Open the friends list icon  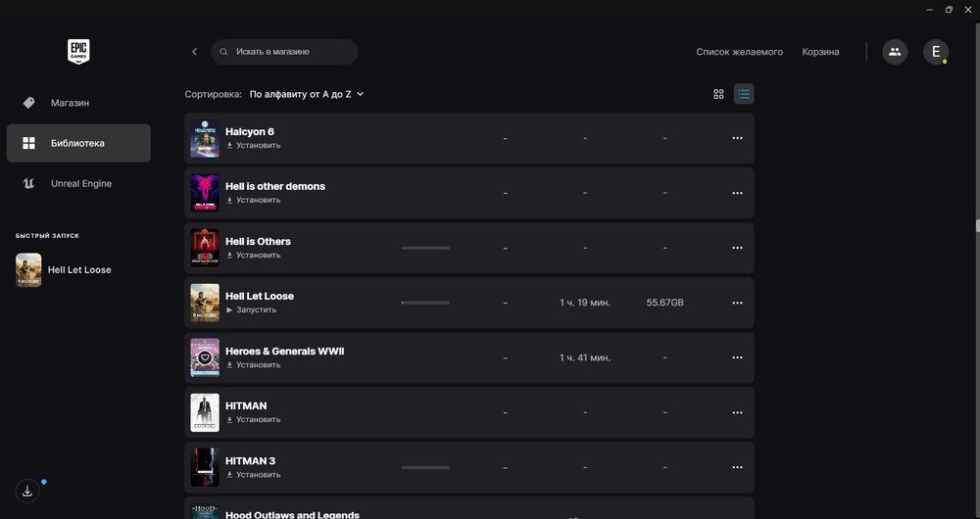(x=894, y=52)
